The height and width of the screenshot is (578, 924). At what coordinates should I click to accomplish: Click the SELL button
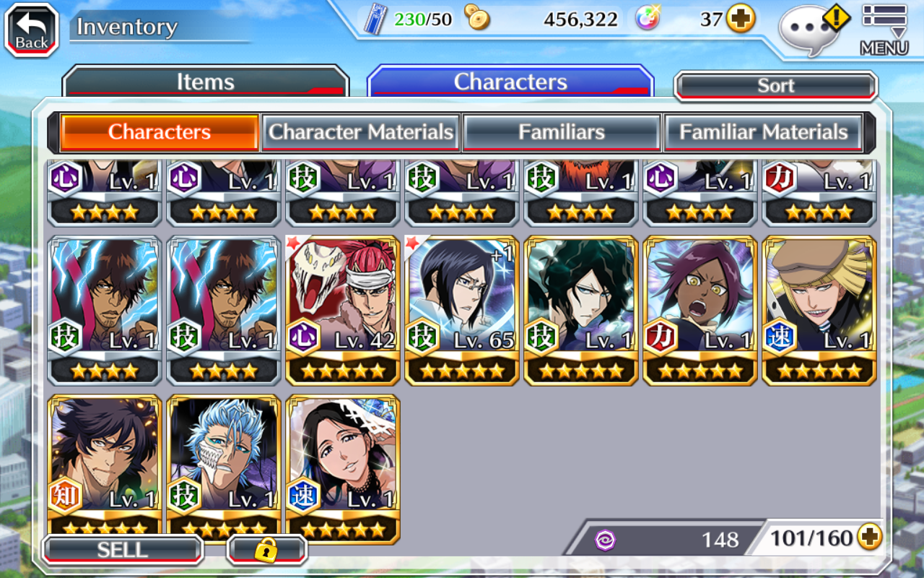tap(123, 550)
